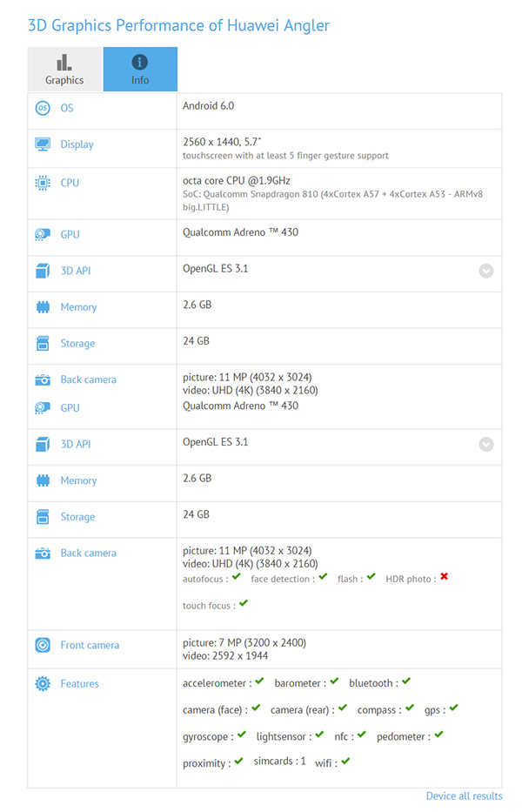
Task: Switch to the Graphics tab
Action: 64,70
